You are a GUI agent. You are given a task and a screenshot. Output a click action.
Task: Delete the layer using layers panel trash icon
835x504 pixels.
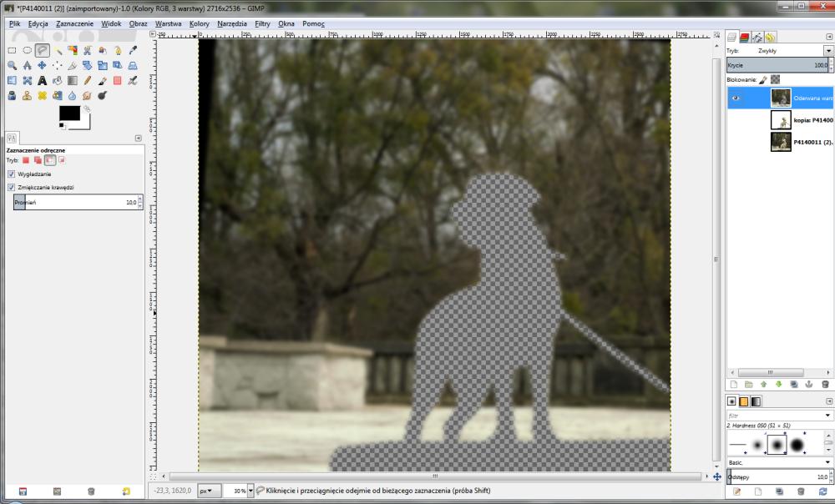826,384
